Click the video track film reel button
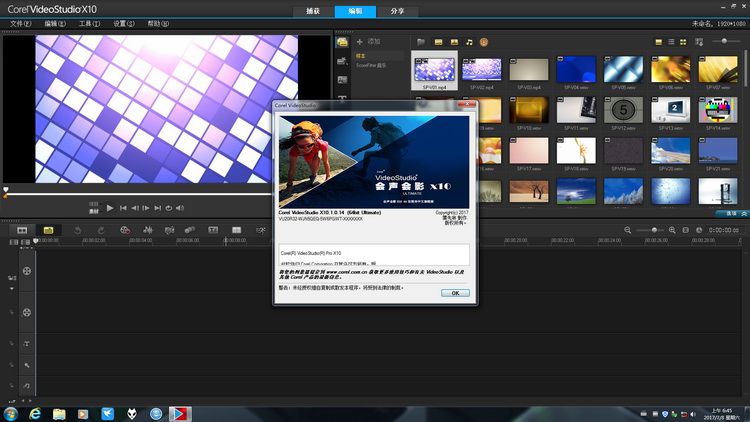This screenshot has width=750, height=422. [27, 271]
